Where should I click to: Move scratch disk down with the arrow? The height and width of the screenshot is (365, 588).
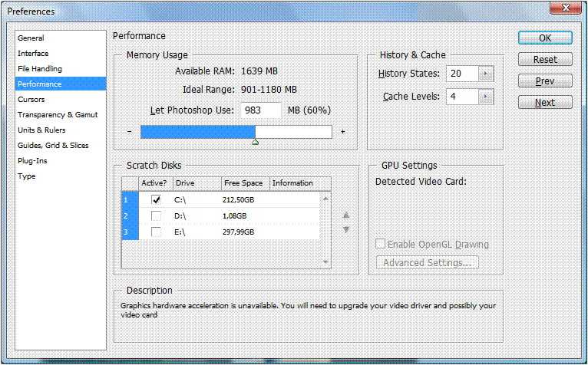click(x=346, y=229)
